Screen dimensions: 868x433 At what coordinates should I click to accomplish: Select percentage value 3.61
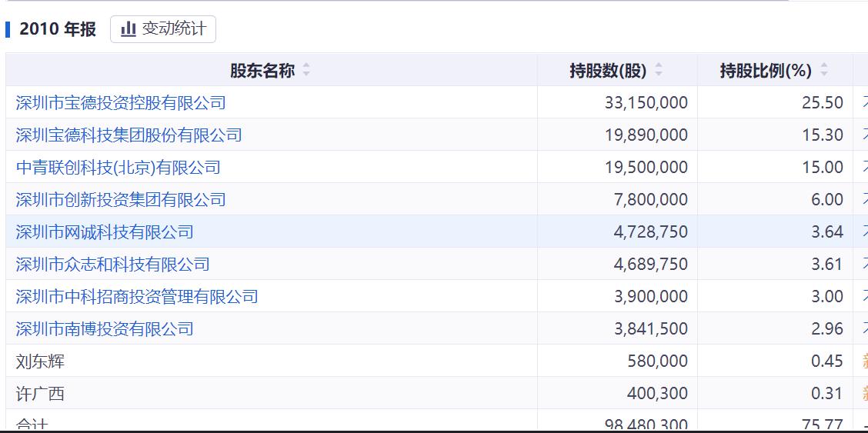click(827, 264)
